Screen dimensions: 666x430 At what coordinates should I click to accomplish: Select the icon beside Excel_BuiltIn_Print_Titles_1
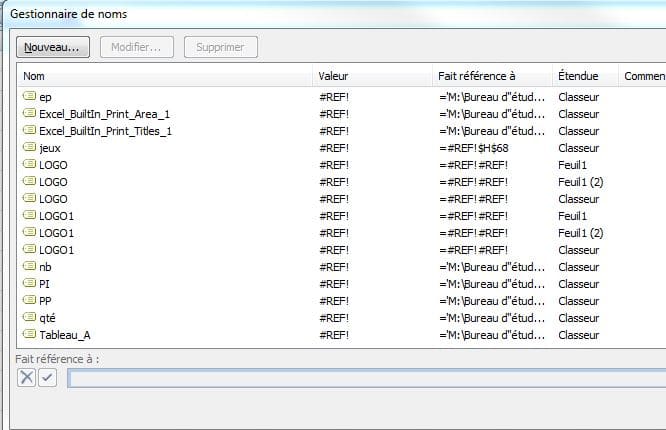(x=29, y=130)
